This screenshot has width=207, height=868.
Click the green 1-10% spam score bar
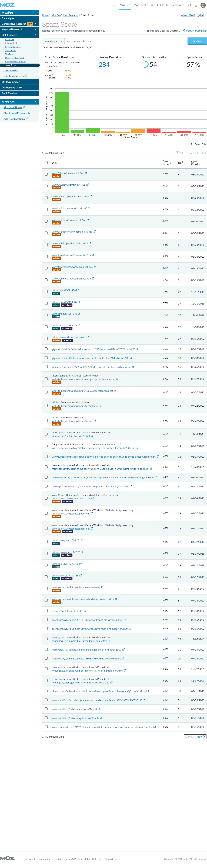[x=62, y=113]
